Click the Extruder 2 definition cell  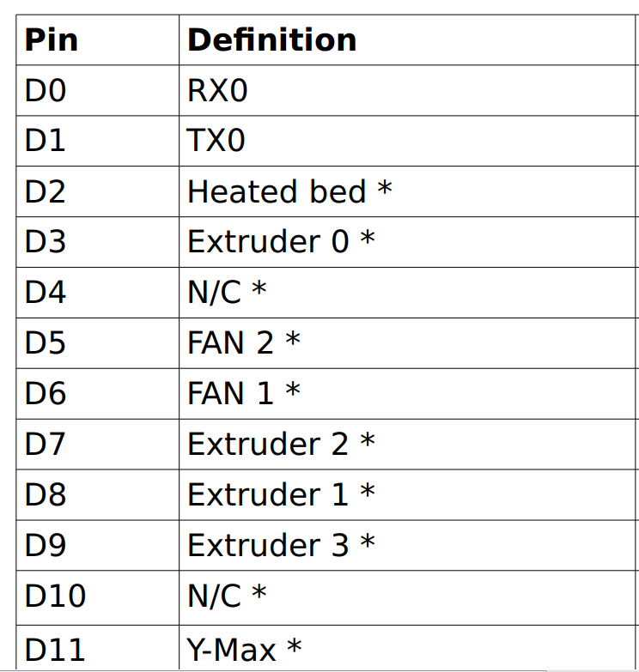(x=281, y=445)
